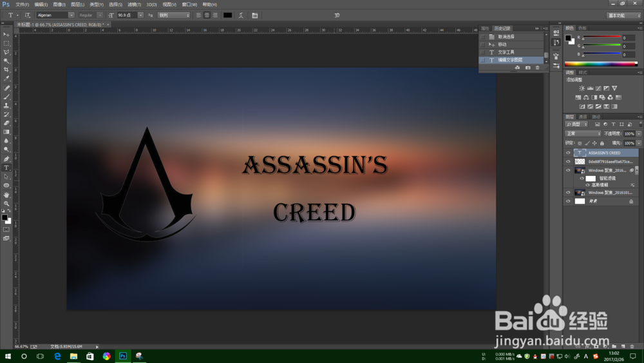
Task: Select the Zoom tool
Action: pos(6,204)
